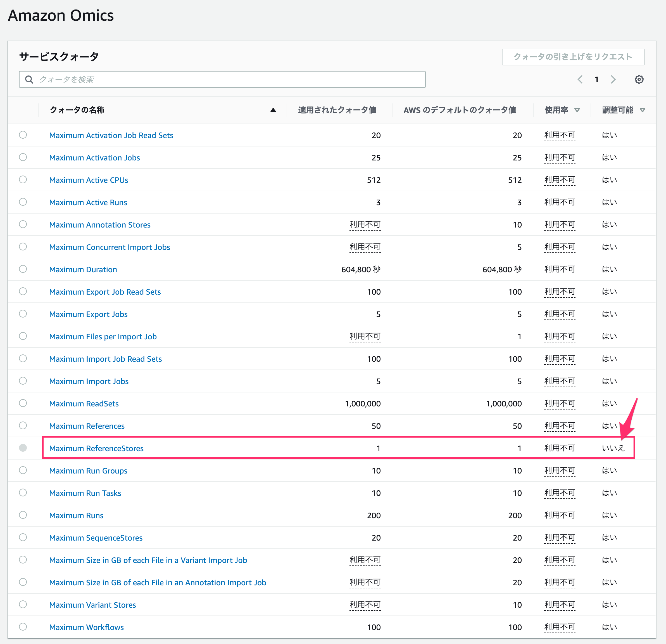The width and height of the screenshot is (666, 644).
Task: Select the Maximum Active CPUs radio button
Action: click(x=23, y=179)
